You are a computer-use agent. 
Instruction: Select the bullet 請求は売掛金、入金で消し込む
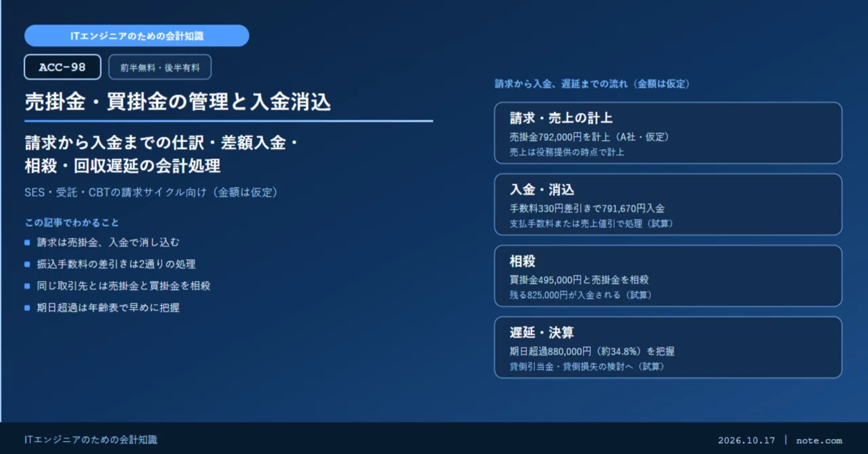click(108, 242)
